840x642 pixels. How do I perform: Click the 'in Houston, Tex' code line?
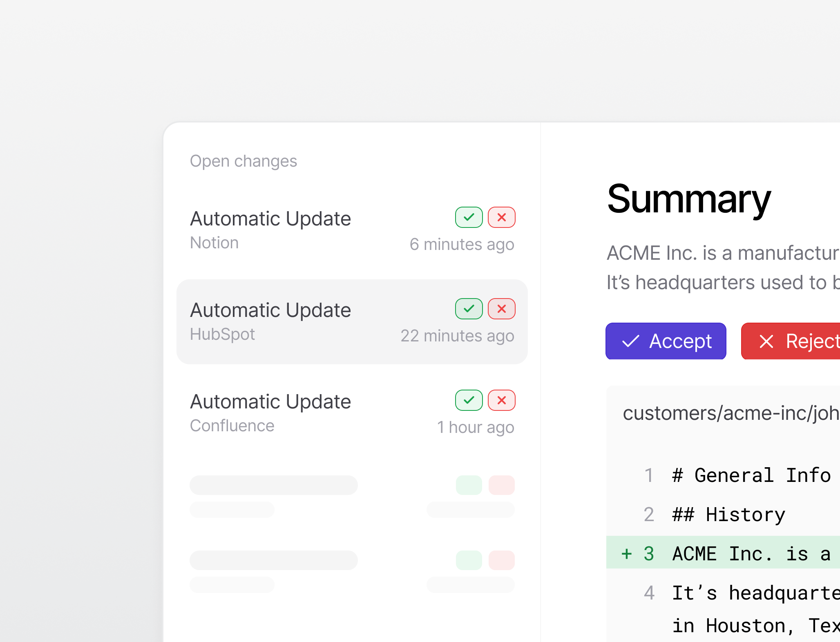click(x=756, y=626)
